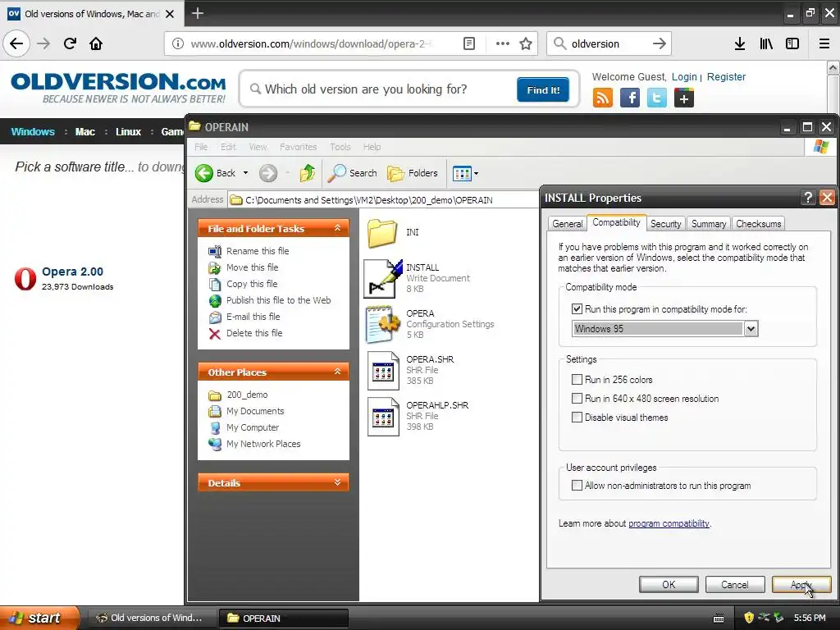The image size is (840, 630).
Task: Allow non-administrators to run this program
Action: coord(577,486)
